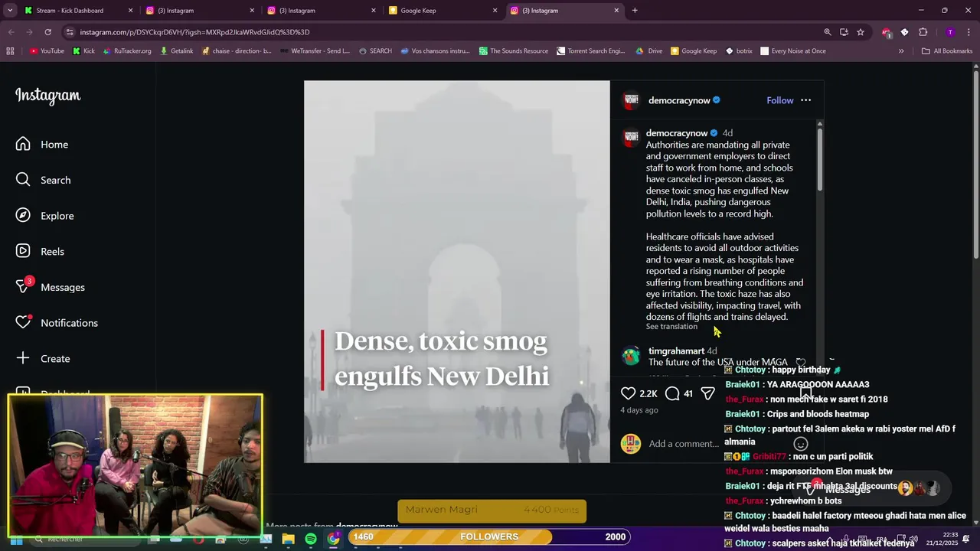Reload the page in Chrome
The height and width of the screenshot is (551, 980).
tap(47, 32)
